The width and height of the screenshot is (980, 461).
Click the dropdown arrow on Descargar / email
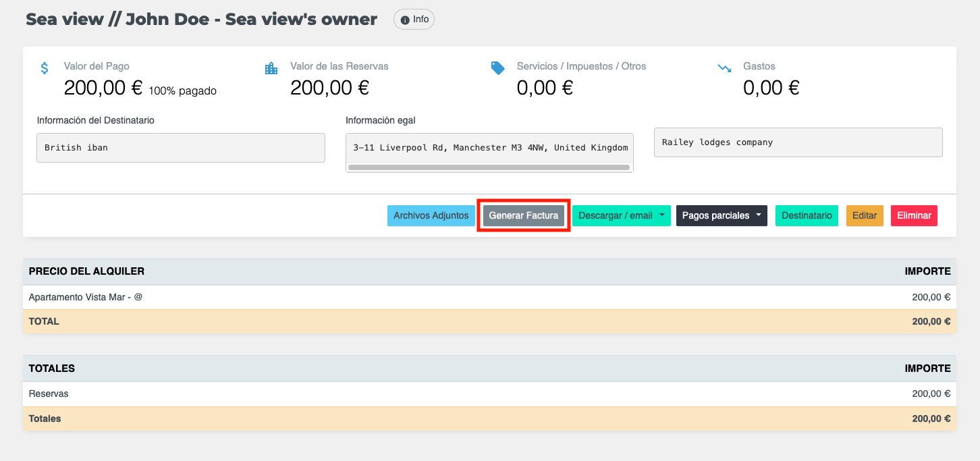[661, 215]
